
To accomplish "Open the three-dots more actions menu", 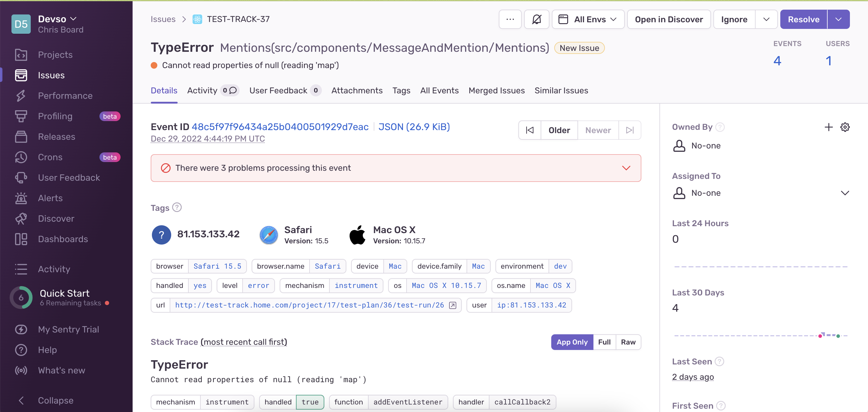I will (x=510, y=20).
